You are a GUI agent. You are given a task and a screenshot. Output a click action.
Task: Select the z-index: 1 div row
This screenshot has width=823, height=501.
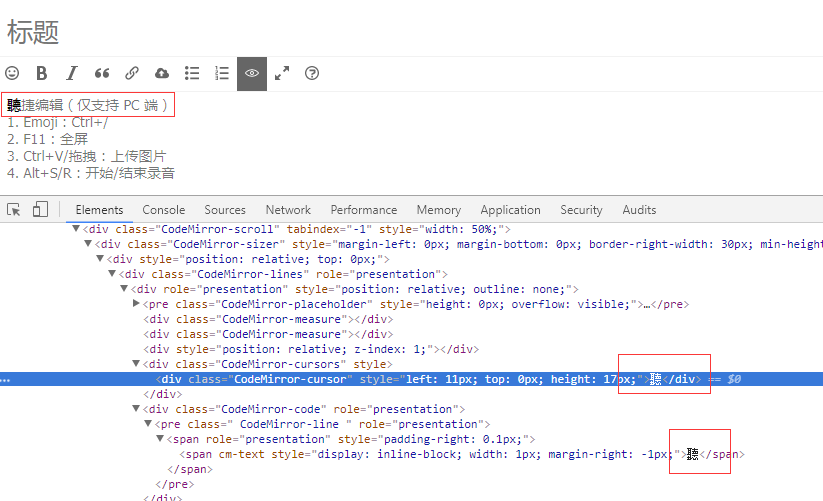click(311, 349)
